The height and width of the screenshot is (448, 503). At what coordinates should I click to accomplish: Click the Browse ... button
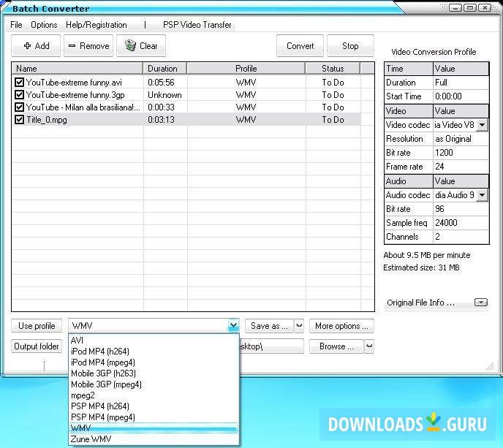coord(336,346)
